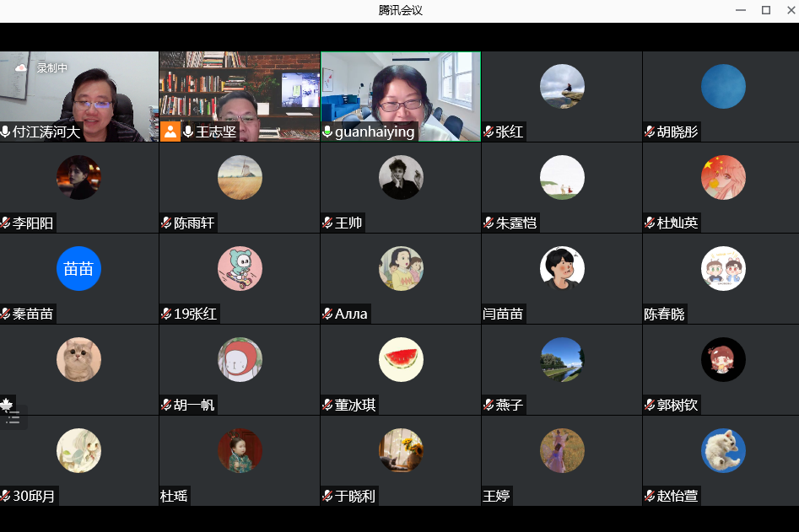Image resolution: width=799 pixels, height=532 pixels.
Task: Click the cloud recording indicator icon
Action: [x=21, y=67]
